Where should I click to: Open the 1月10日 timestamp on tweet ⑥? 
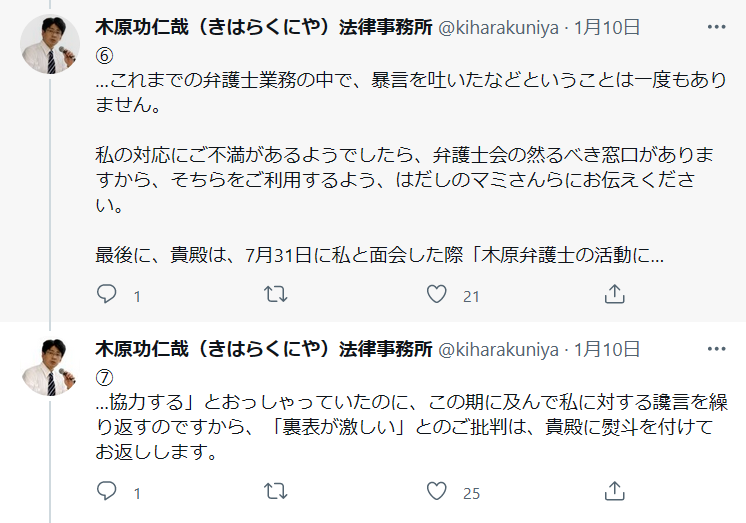pos(607,27)
